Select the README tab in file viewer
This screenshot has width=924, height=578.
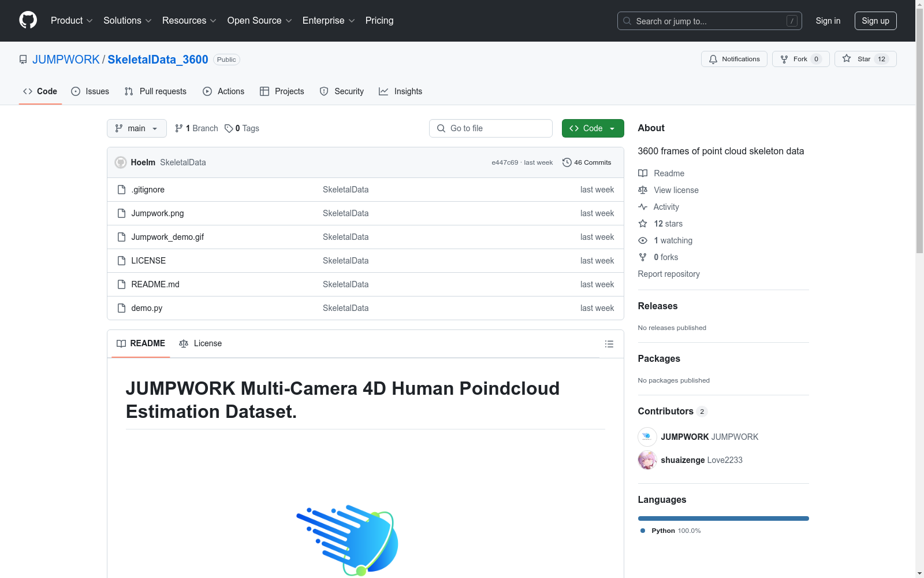141,343
